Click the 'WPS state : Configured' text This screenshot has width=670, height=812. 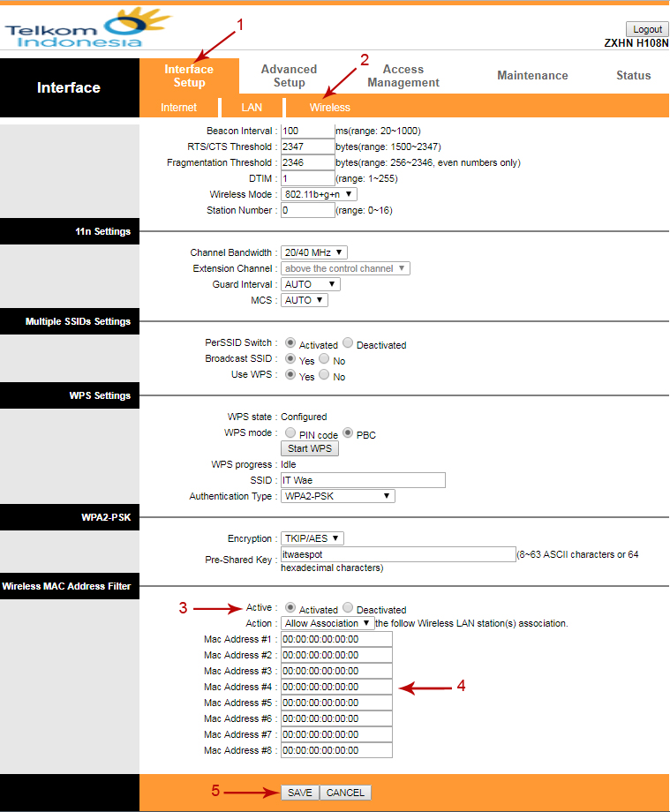277,417
